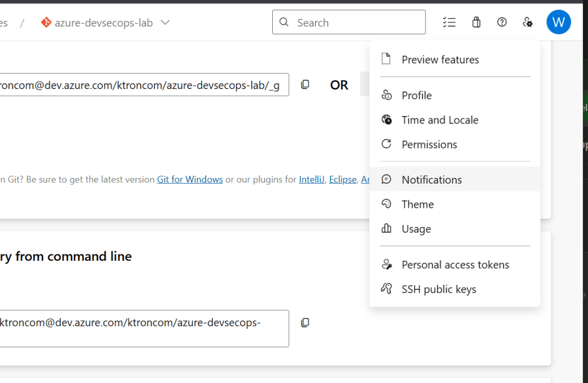Select Permissions in the settings menu
The image size is (588, 383).
pos(429,145)
